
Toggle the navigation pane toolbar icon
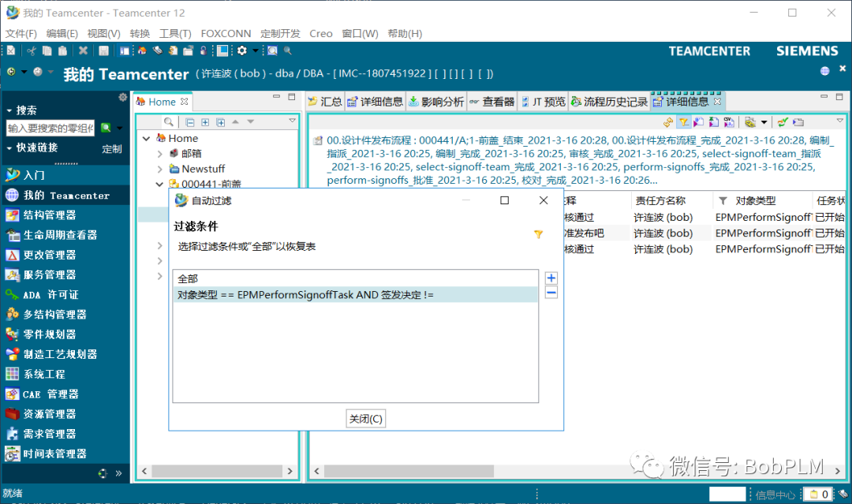click(x=125, y=50)
